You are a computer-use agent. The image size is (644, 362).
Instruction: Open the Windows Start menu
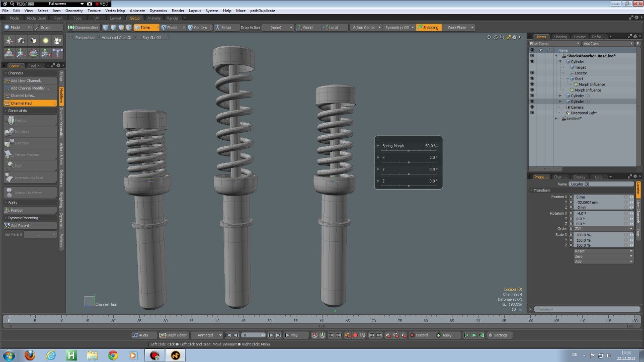10,355
